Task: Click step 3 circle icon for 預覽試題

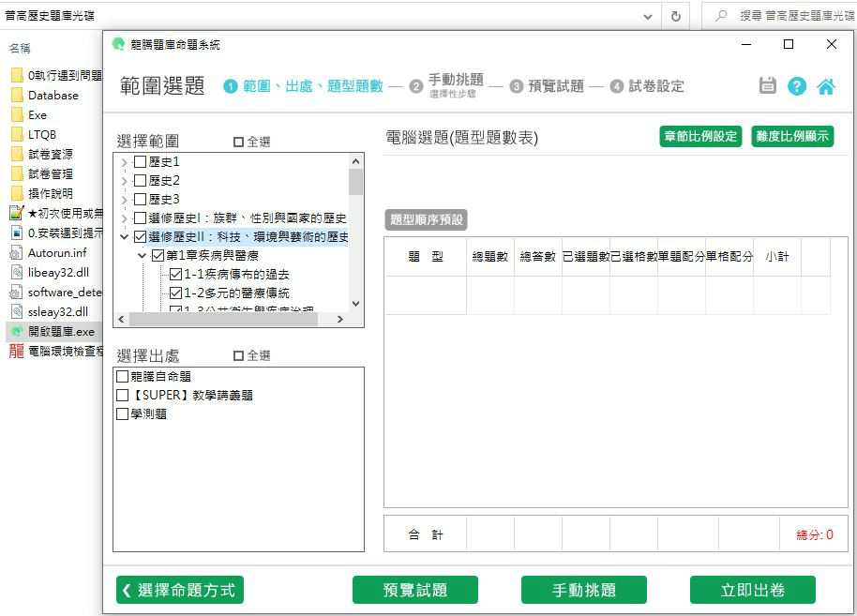Action: click(x=516, y=86)
